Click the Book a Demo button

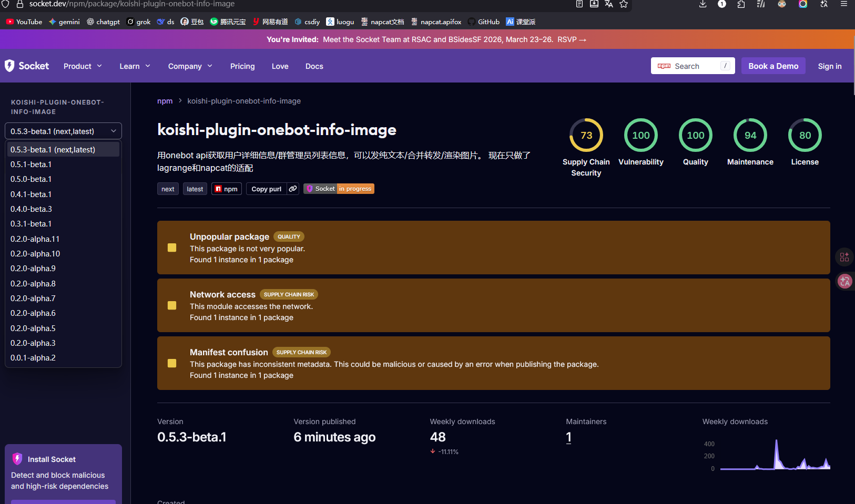coord(773,66)
